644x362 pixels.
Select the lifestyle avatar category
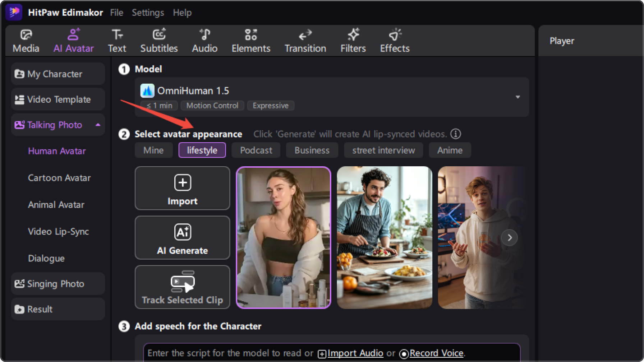(x=202, y=150)
